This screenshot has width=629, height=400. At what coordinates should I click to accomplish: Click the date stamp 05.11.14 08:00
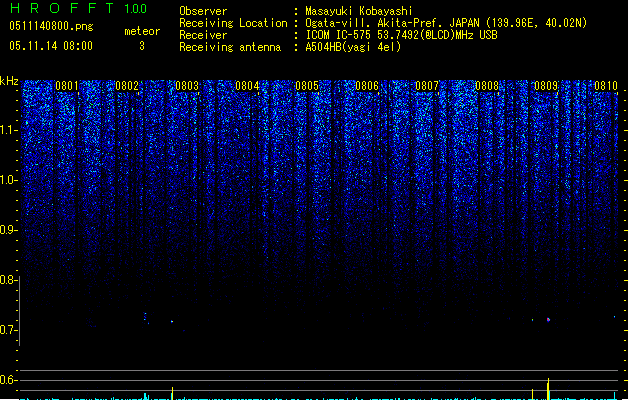pyautogui.click(x=51, y=46)
